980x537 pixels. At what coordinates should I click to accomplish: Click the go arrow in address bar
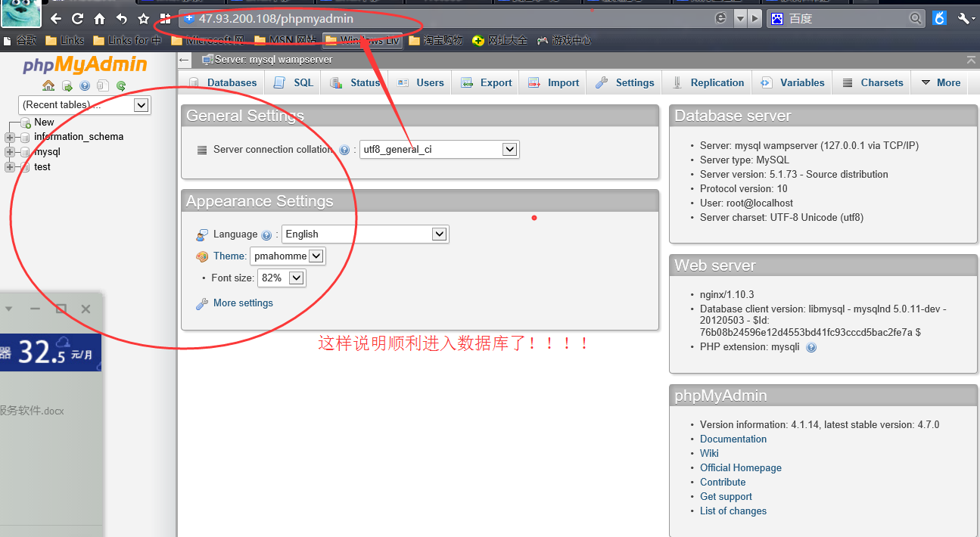(x=754, y=18)
